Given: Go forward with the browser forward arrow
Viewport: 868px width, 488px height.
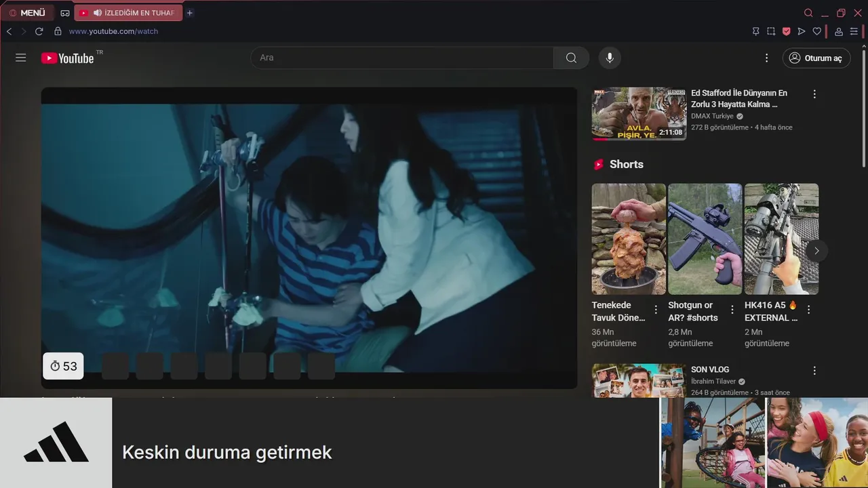Looking at the screenshot, I should coord(24,31).
